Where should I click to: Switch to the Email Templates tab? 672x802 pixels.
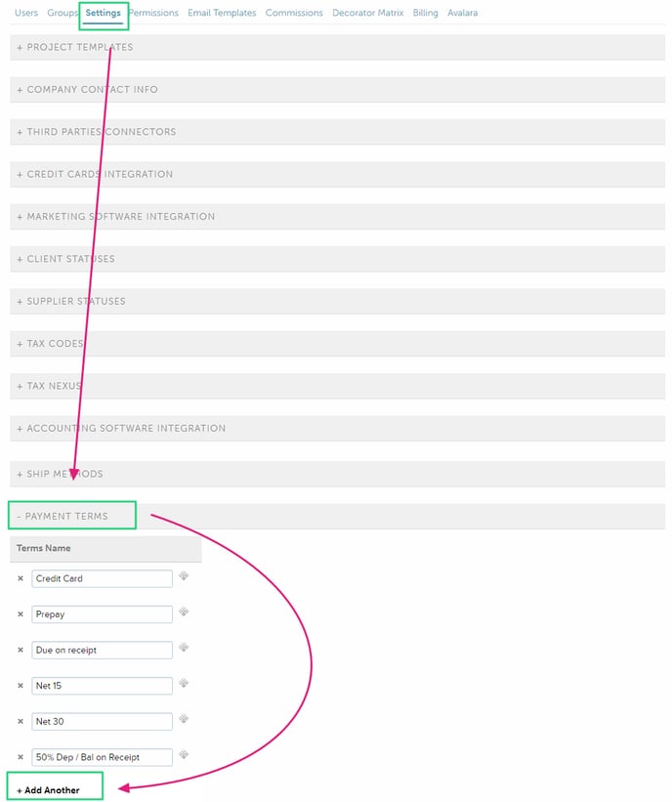[x=222, y=13]
